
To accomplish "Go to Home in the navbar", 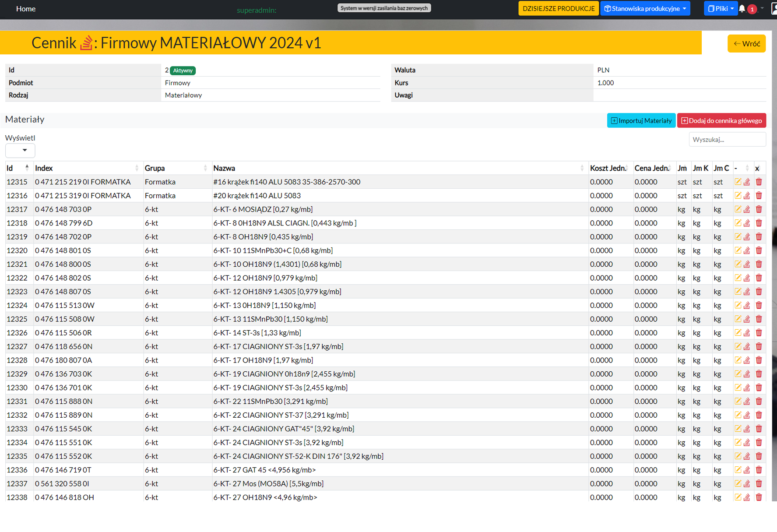I will [26, 9].
